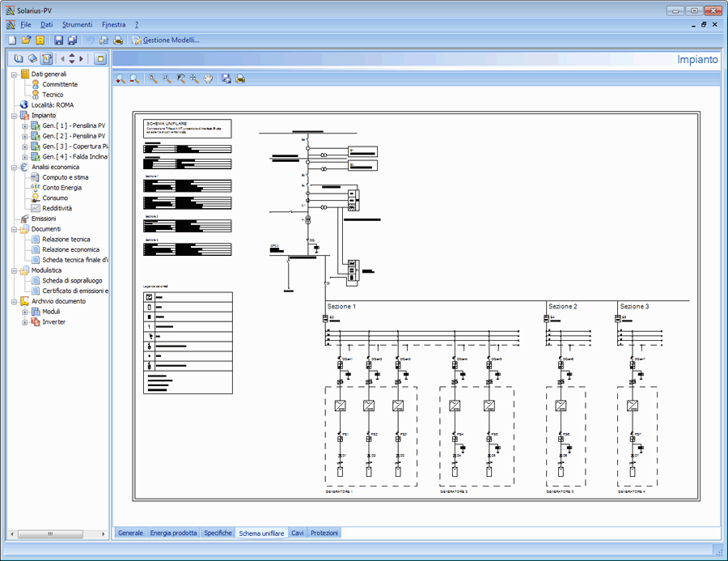
Task: Open file using the folder icon
Action: (x=26, y=40)
